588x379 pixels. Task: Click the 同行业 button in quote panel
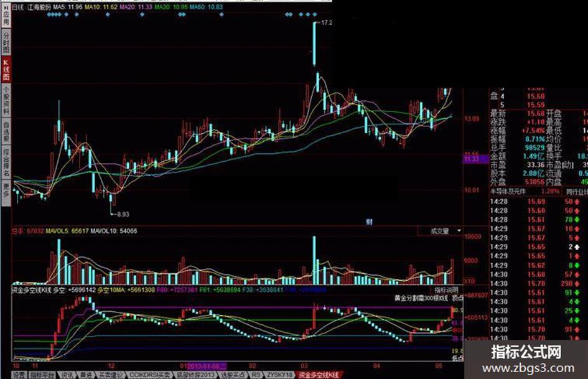pyautogui.click(x=577, y=192)
